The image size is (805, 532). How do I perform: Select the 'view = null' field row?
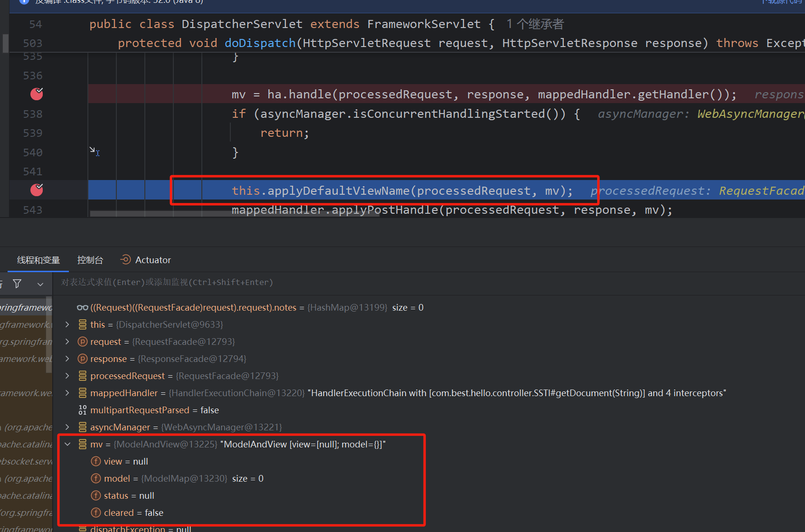pos(429,461)
